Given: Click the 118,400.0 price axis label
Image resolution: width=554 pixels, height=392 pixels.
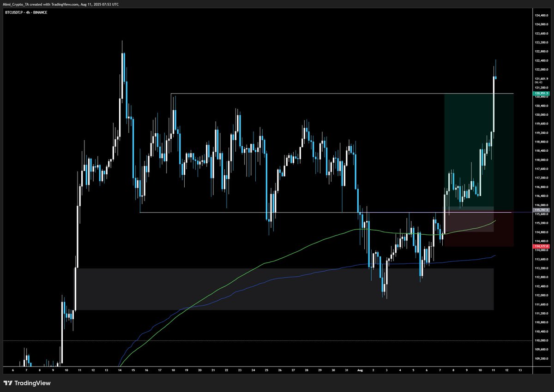Looking at the screenshot, I should click(541, 151).
